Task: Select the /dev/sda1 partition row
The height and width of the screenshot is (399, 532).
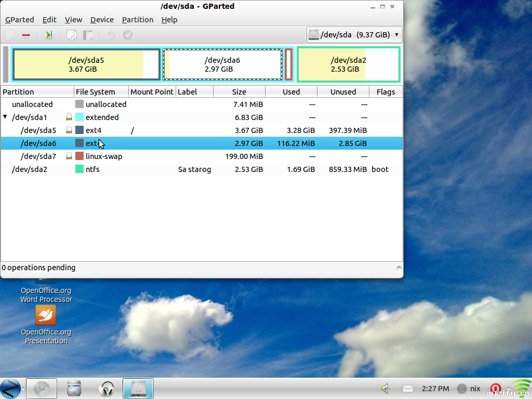Action: click(x=202, y=117)
